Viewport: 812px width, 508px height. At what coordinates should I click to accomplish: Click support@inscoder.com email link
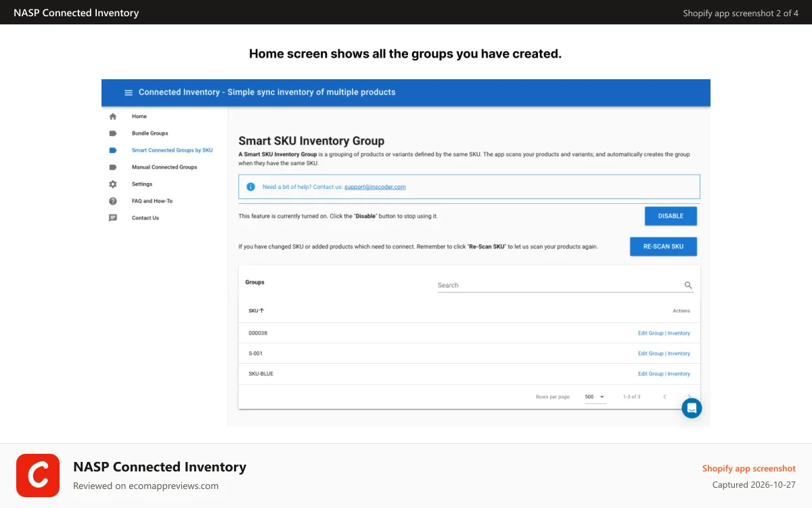tap(375, 187)
